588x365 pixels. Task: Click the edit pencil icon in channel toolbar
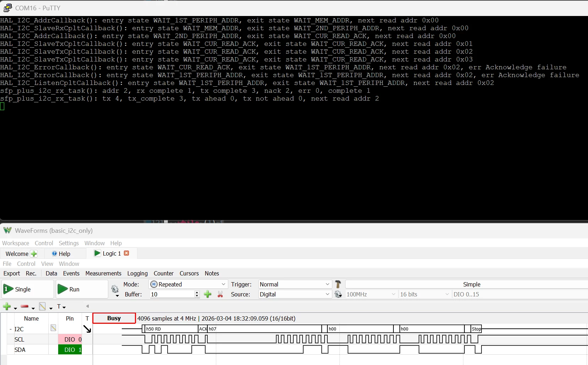tap(42, 306)
